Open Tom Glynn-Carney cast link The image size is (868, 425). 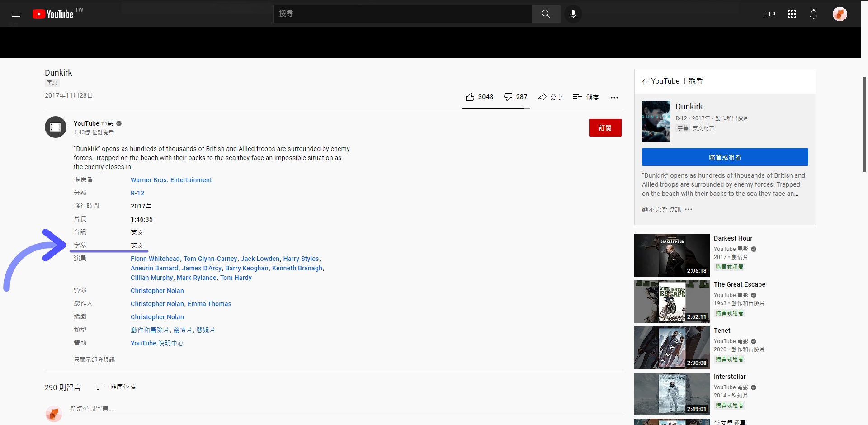coord(210,259)
